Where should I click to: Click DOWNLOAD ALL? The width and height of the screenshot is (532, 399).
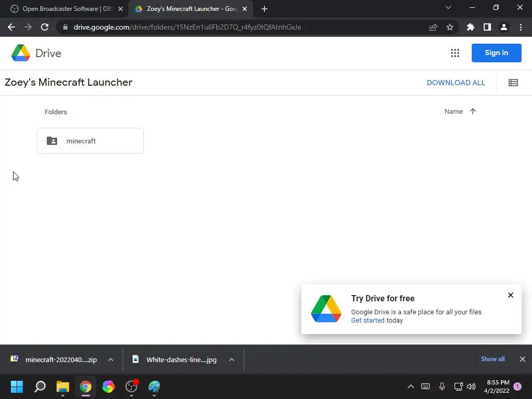[456, 83]
